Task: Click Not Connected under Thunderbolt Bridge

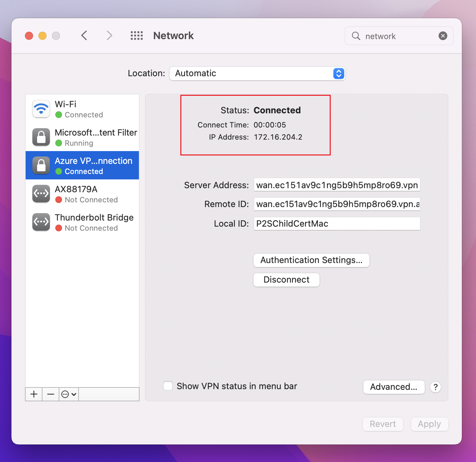Action: (91, 228)
